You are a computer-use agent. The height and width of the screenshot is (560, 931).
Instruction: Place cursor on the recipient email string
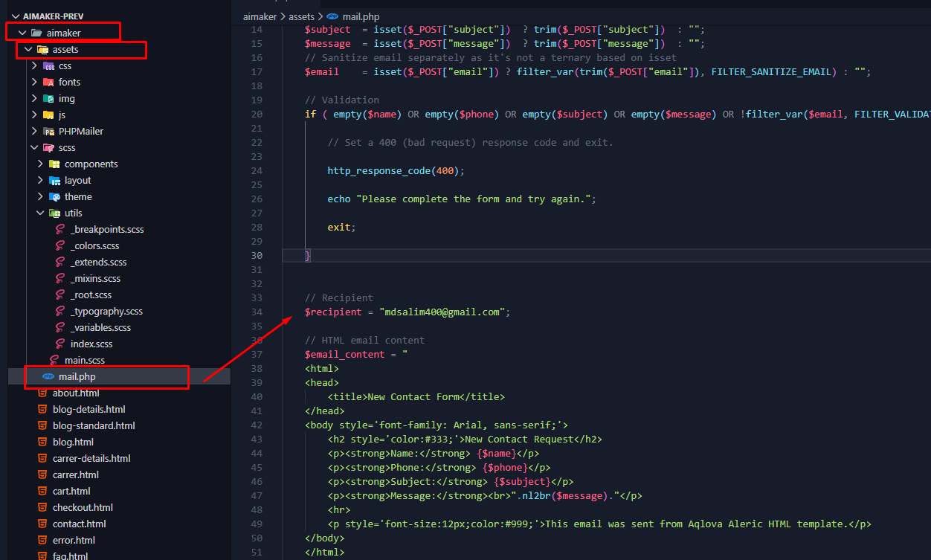[442, 312]
